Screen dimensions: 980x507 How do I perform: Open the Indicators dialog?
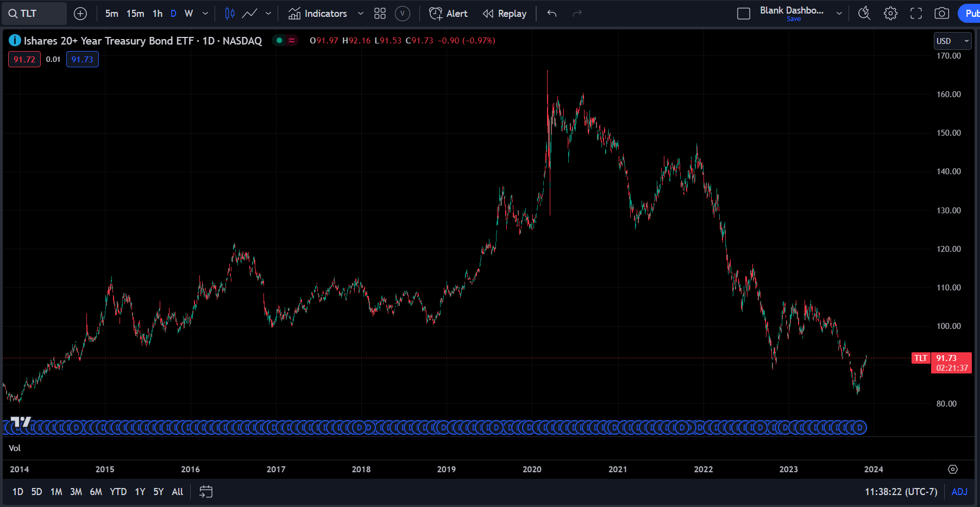(318, 14)
